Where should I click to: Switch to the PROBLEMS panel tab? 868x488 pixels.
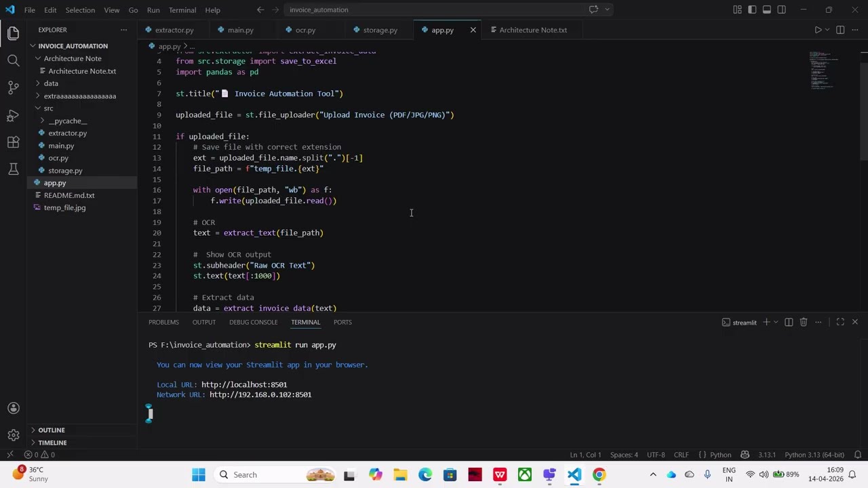pyautogui.click(x=163, y=322)
